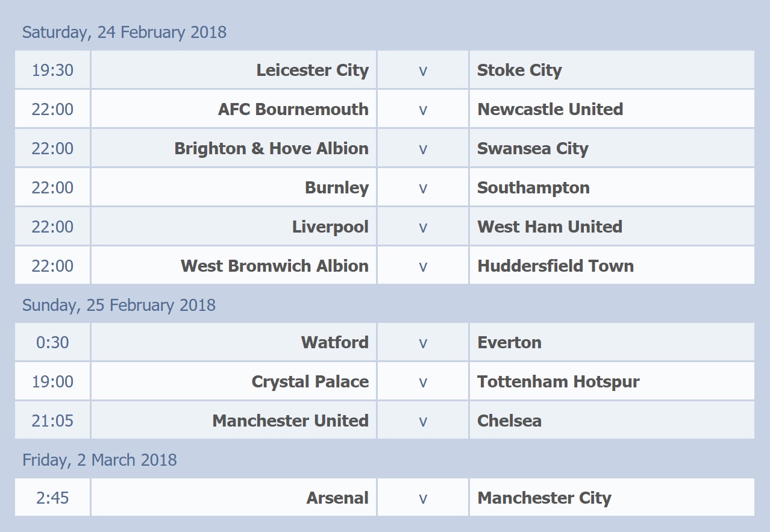Click Newcastle United team name
Image resolution: width=770 pixels, height=532 pixels.
pyautogui.click(x=550, y=109)
